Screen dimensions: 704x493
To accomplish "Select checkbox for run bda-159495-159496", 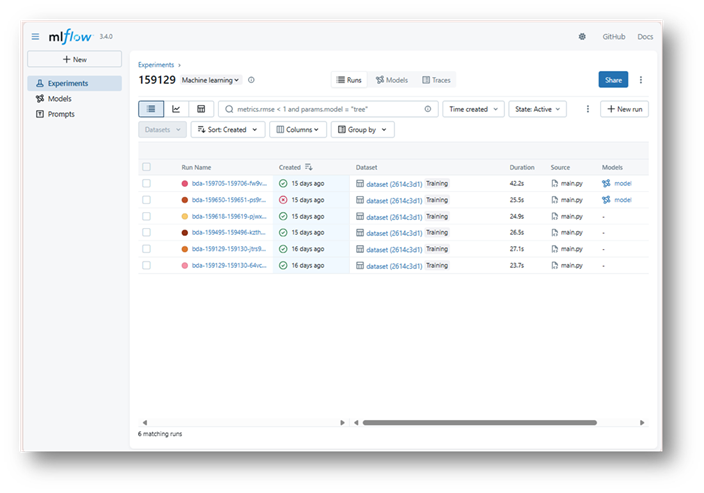I will coord(146,232).
